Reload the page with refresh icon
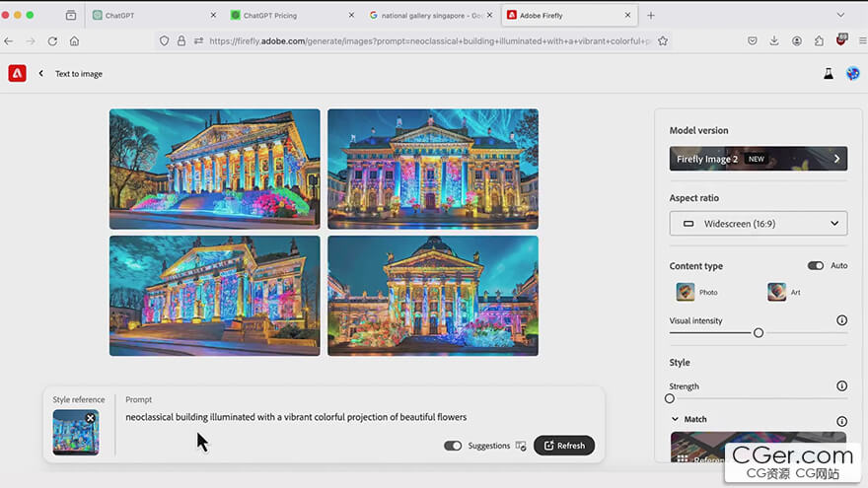Viewport: 868px width, 488px height. coord(52,41)
